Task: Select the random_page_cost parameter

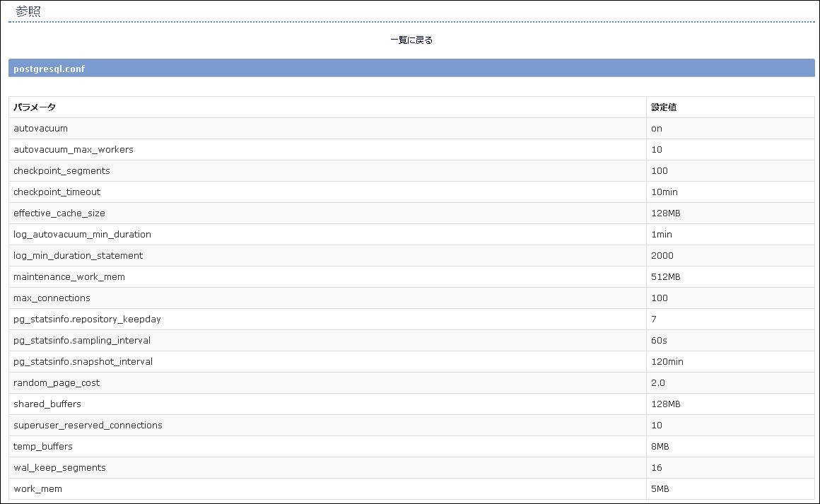Action: pyautogui.click(x=57, y=382)
